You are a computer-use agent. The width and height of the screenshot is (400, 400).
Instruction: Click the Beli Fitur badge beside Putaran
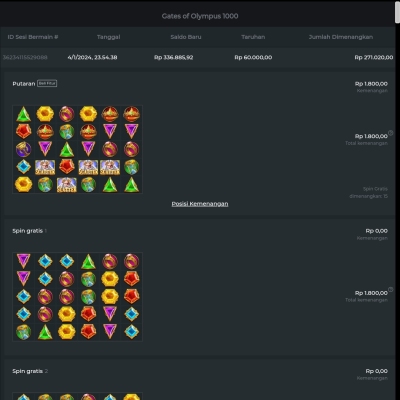pyautogui.click(x=47, y=83)
